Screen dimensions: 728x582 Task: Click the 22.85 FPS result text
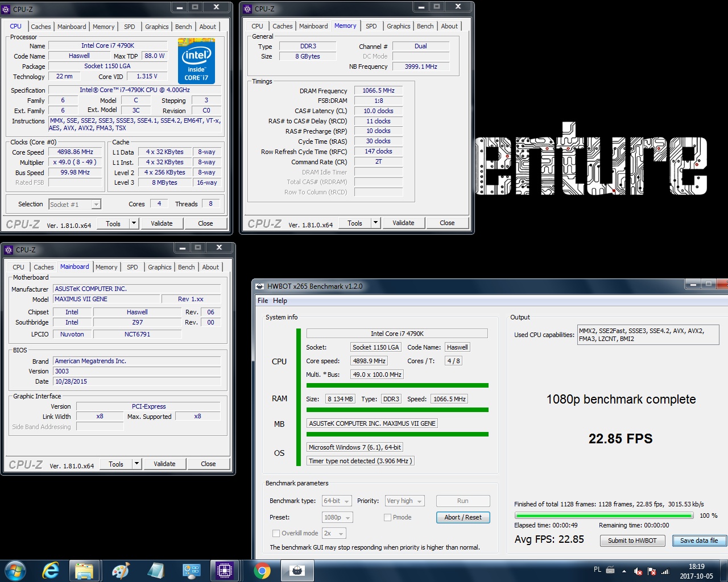[x=621, y=439]
